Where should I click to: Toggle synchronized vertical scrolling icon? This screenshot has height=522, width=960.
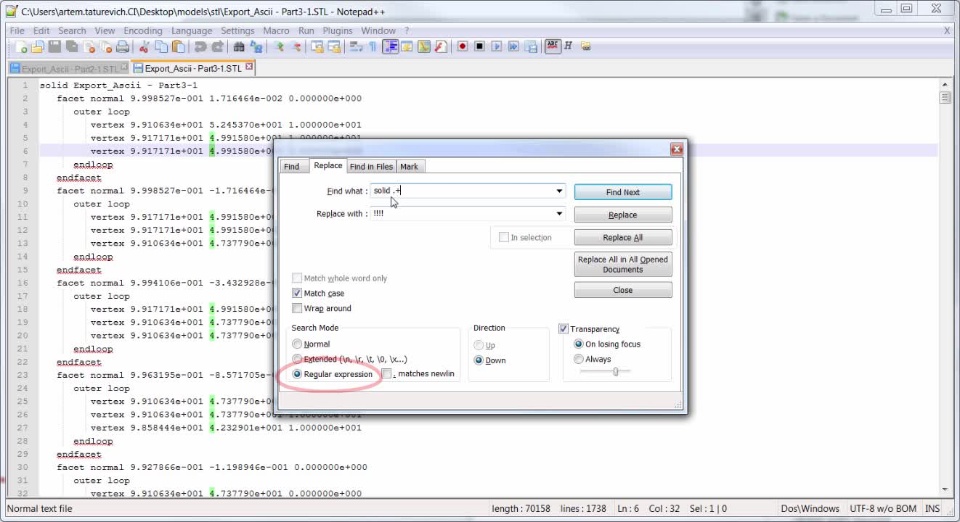pyautogui.click(x=317, y=47)
